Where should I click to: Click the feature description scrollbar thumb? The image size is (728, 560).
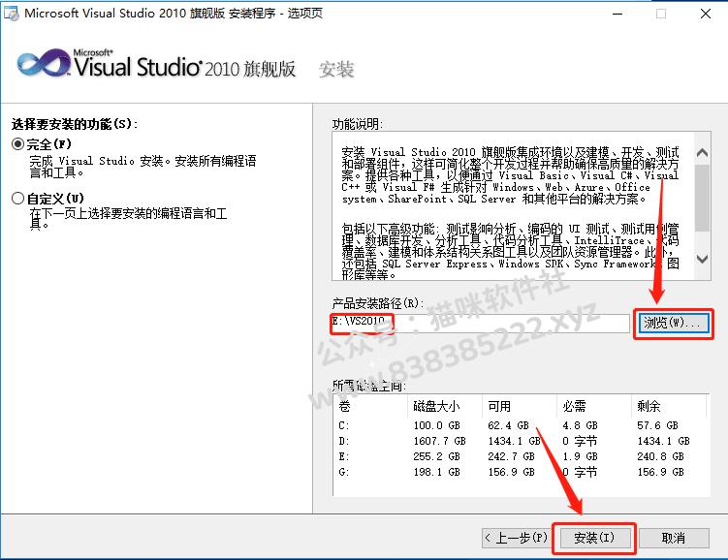pos(703,198)
